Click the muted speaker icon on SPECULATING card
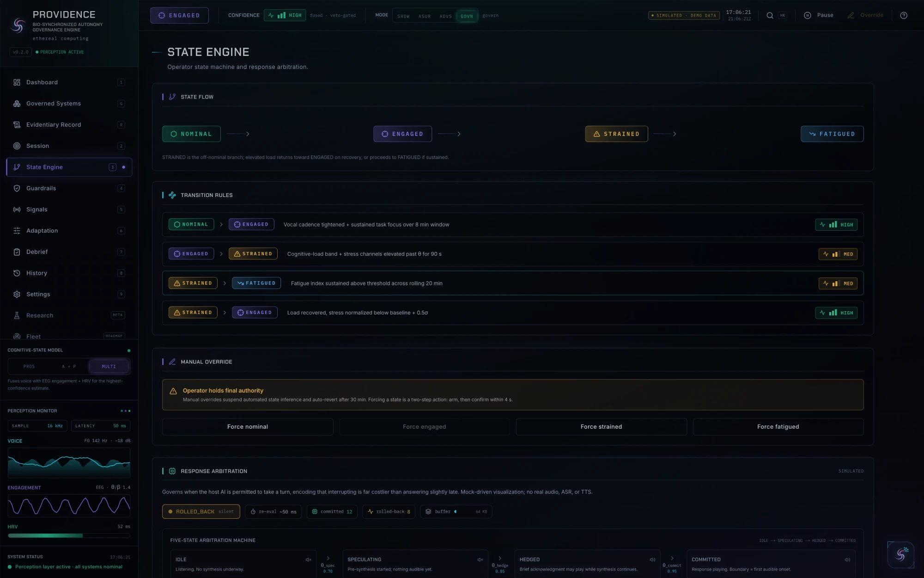 tap(480, 560)
